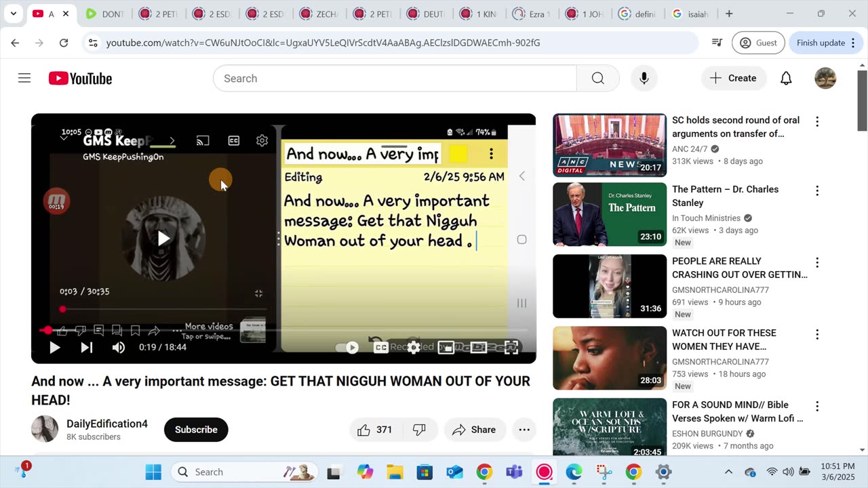Open media controls icon in Chrome toolbar
868x488 pixels.
pos(717,43)
